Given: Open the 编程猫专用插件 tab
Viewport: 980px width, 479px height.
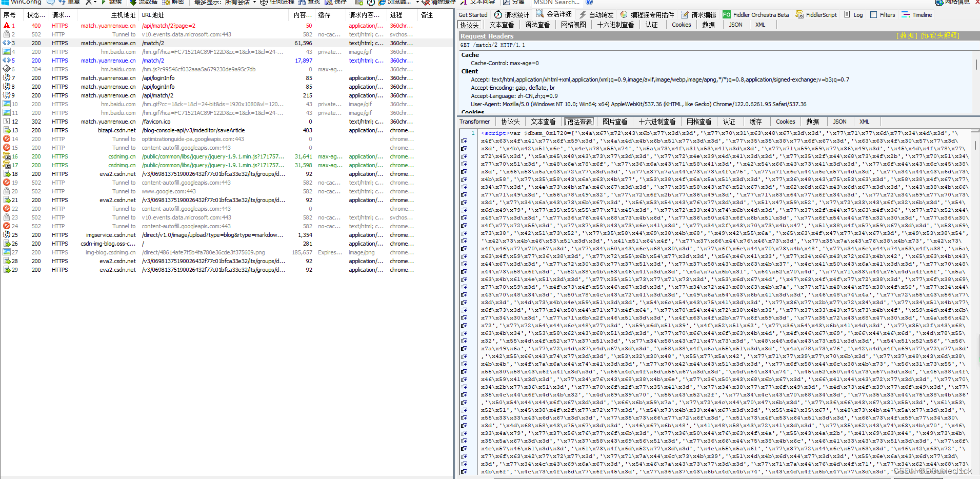Looking at the screenshot, I should click(x=647, y=15).
